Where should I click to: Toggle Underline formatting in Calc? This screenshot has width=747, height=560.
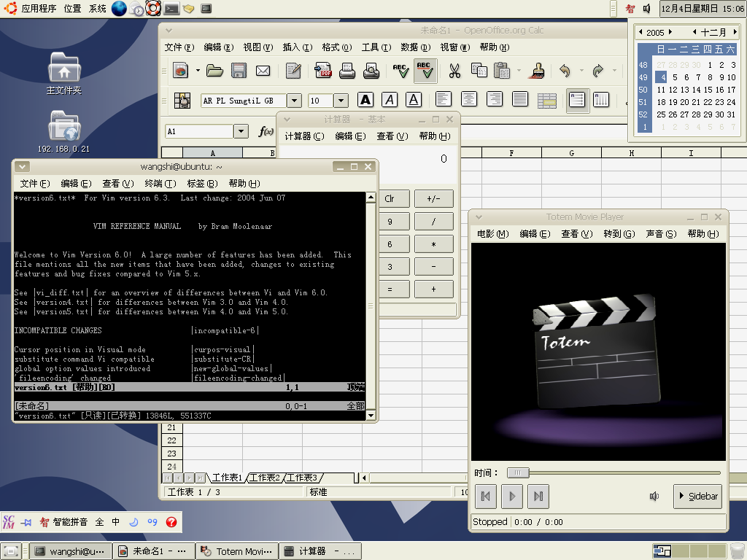tap(414, 100)
